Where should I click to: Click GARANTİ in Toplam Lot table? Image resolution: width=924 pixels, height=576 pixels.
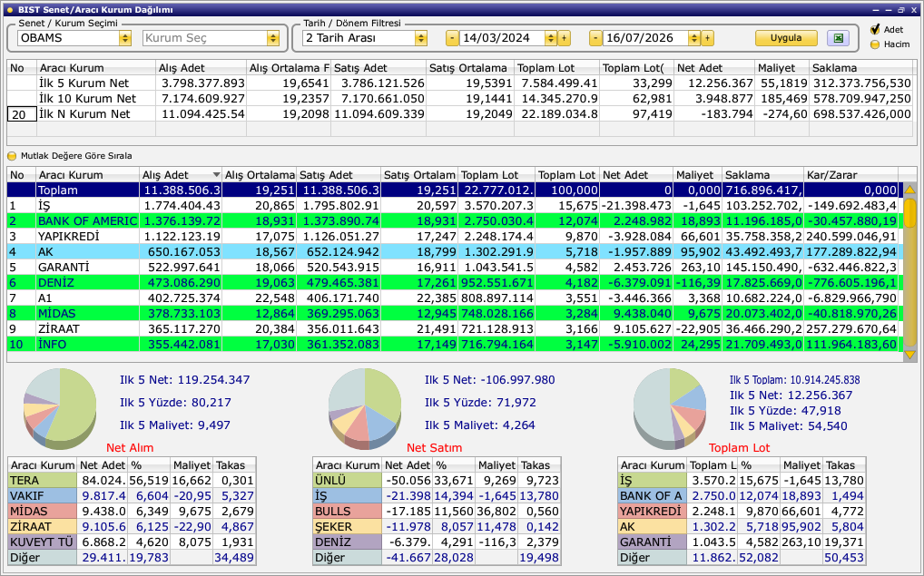coord(653,542)
